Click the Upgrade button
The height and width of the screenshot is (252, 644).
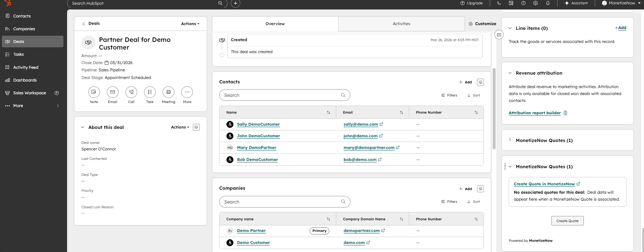pyautogui.click(x=472, y=3)
